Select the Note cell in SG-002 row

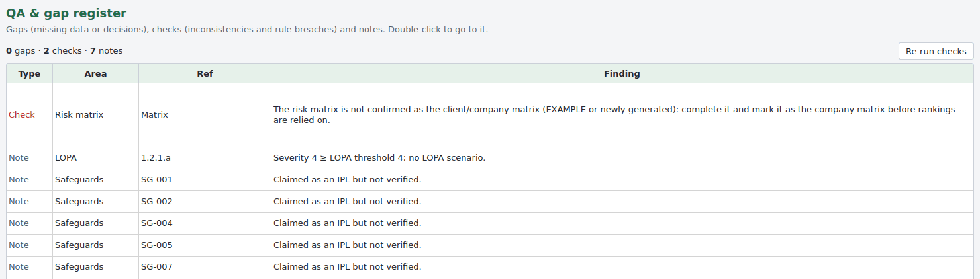(x=30, y=202)
